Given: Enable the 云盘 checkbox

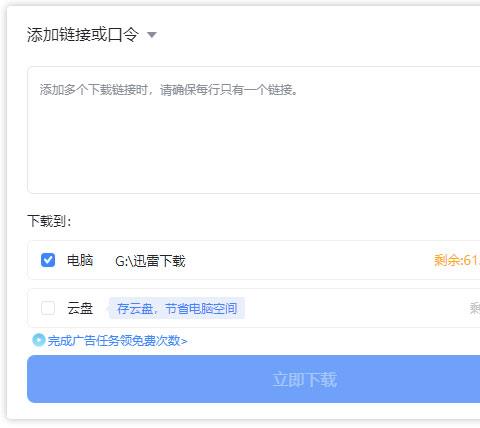Looking at the screenshot, I should pyautogui.click(x=48, y=308).
